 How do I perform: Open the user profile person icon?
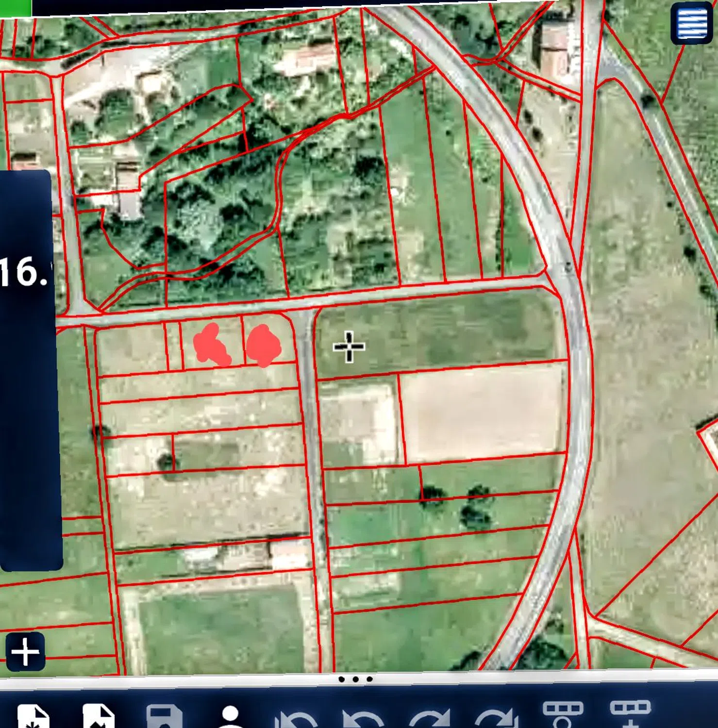click(x=231, y=717)
